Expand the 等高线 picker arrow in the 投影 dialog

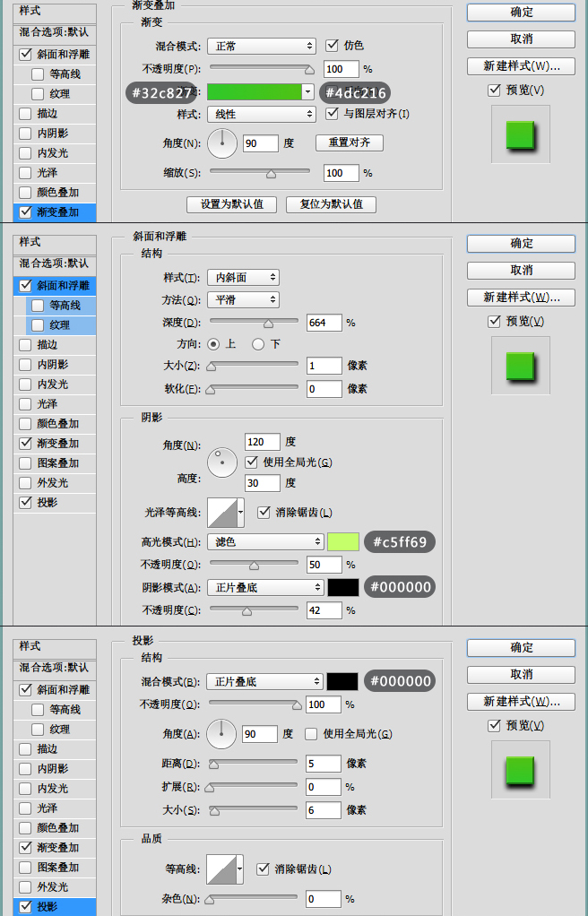click(x=239, y=869)
